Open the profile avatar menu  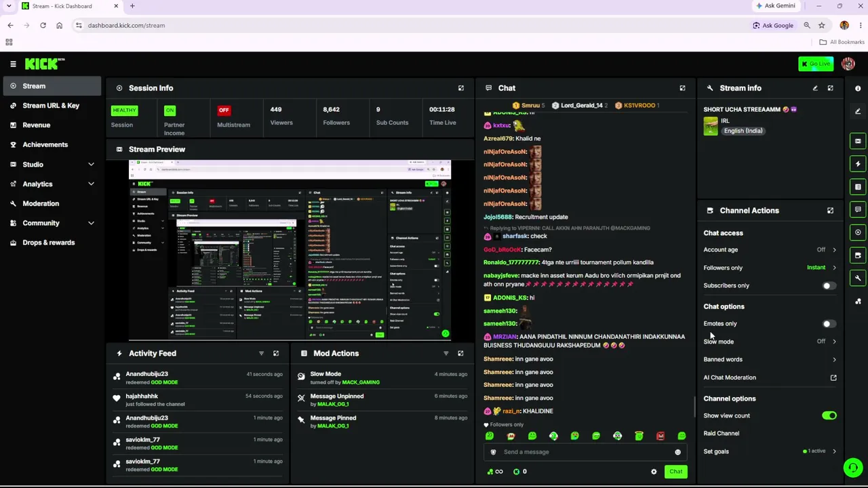[848, 64]
